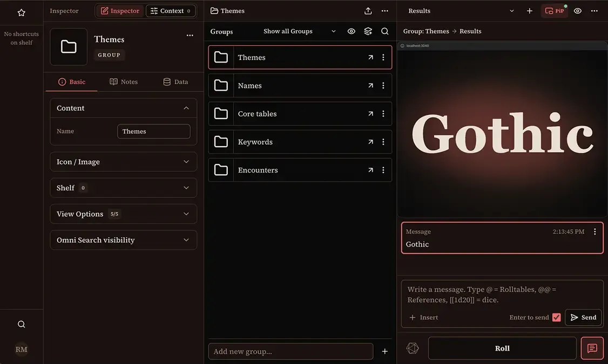Open Themes row kebab menu

(383, 57)
